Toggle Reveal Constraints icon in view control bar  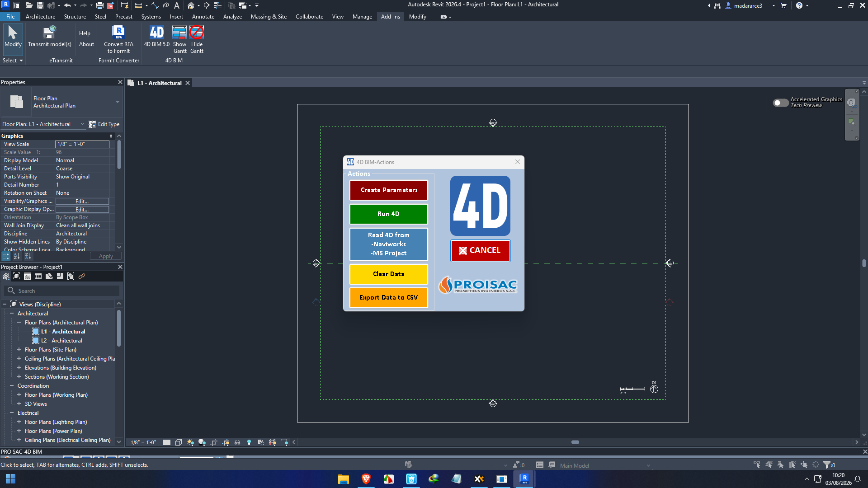[284, 442]
